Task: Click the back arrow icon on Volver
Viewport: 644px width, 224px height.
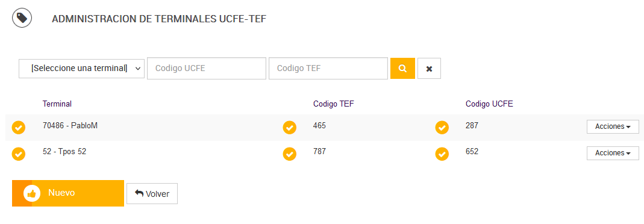Action: pyautogui.click(x=139, y=193)
